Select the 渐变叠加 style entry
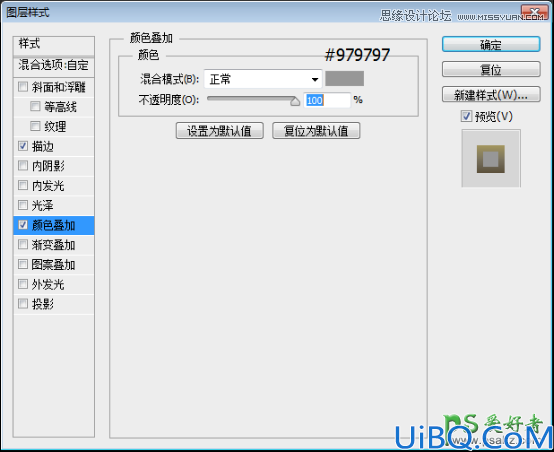The height and width of the screenshot is (452, 554). point(54,245)
